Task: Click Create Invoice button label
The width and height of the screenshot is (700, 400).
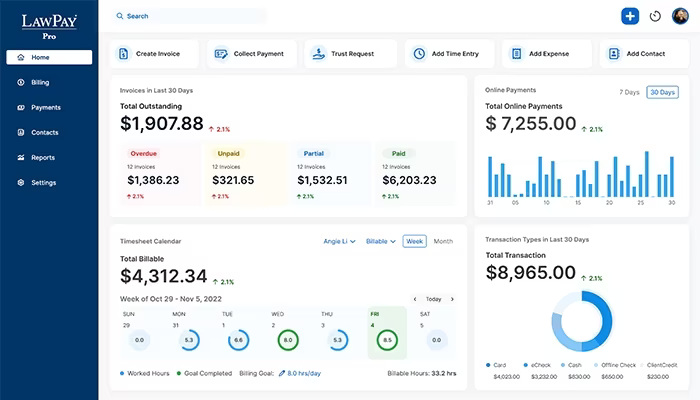Action: coord(158,54)
